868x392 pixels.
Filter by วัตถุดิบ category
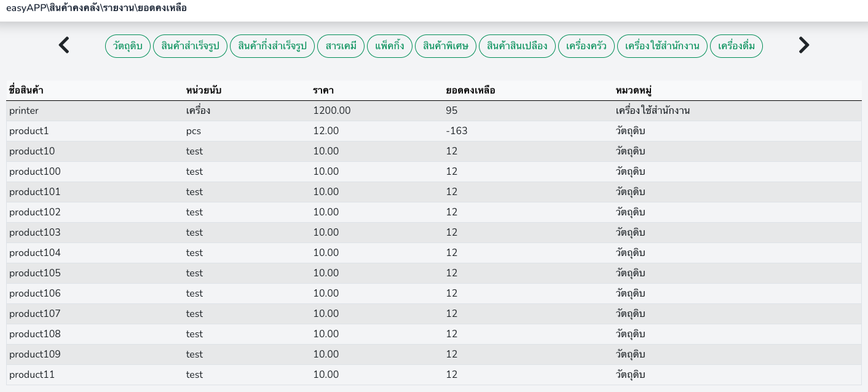[x=128, y=46]
